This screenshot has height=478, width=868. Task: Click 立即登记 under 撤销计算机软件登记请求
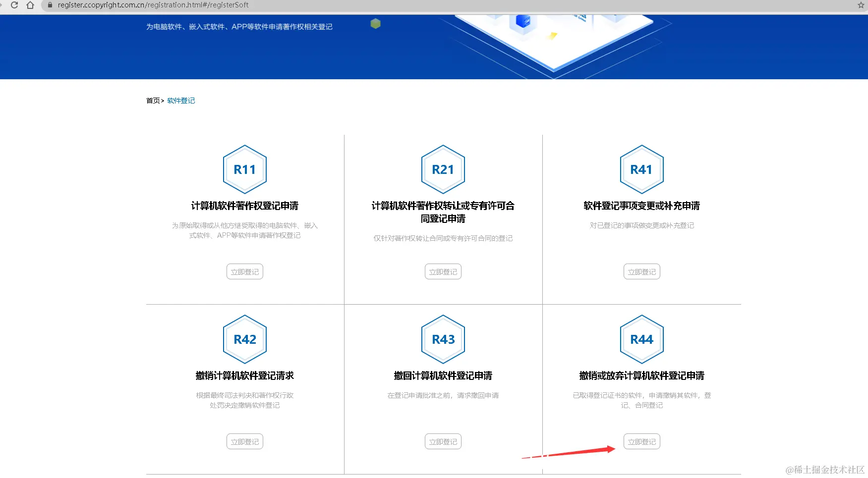tap(244, 441)
